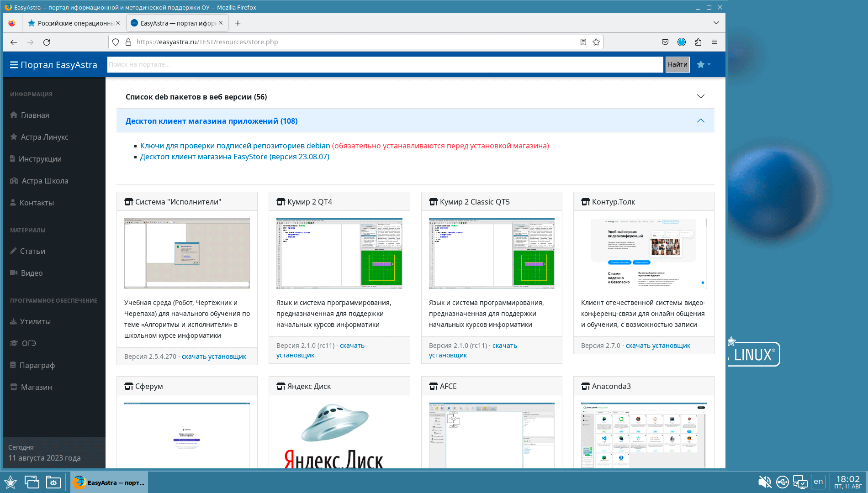Click the forward navigation arrow
The height and width of the screenshot is (493, 868).
click(x=30, y=42)
